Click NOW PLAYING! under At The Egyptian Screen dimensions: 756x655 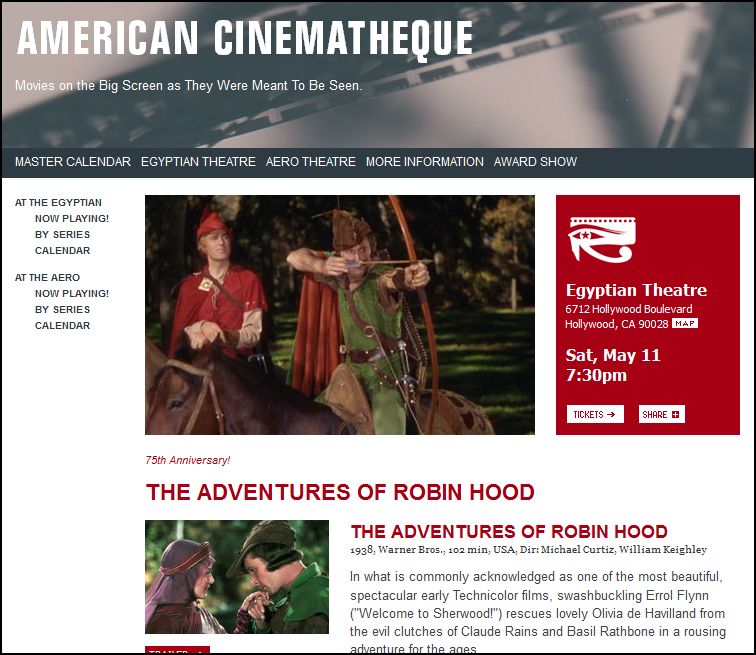(x=72, y=219)
